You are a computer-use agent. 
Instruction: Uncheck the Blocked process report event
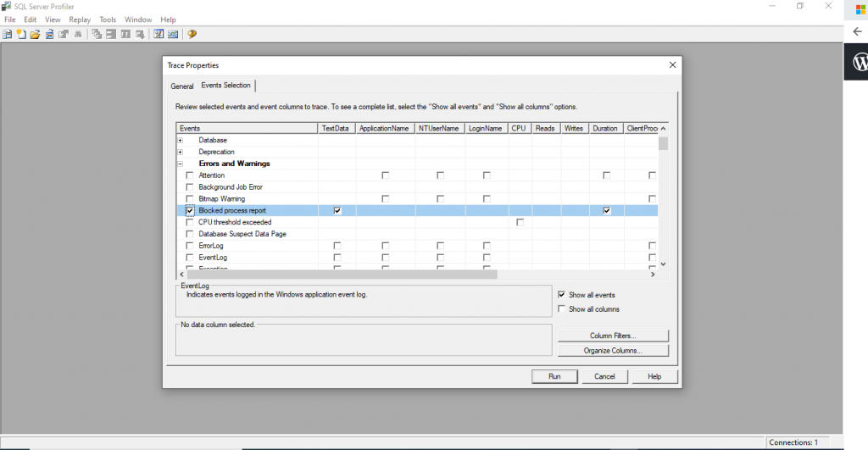[x=190, y=210]
